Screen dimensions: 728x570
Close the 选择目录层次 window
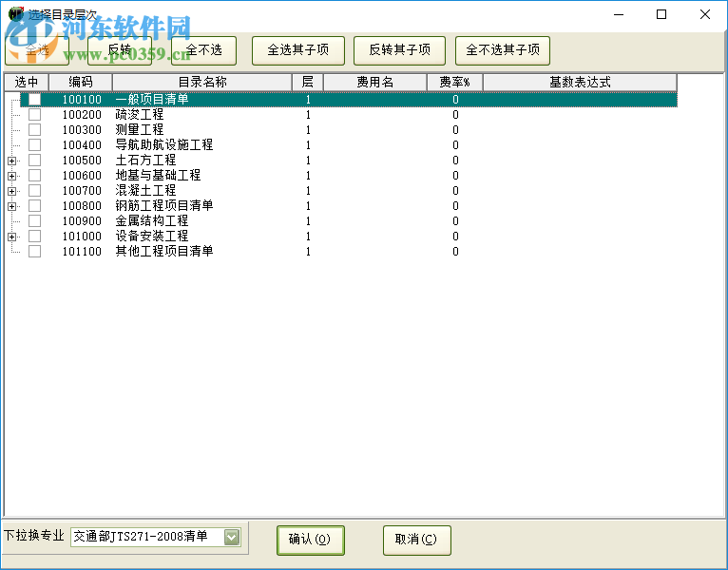[705, 14]
